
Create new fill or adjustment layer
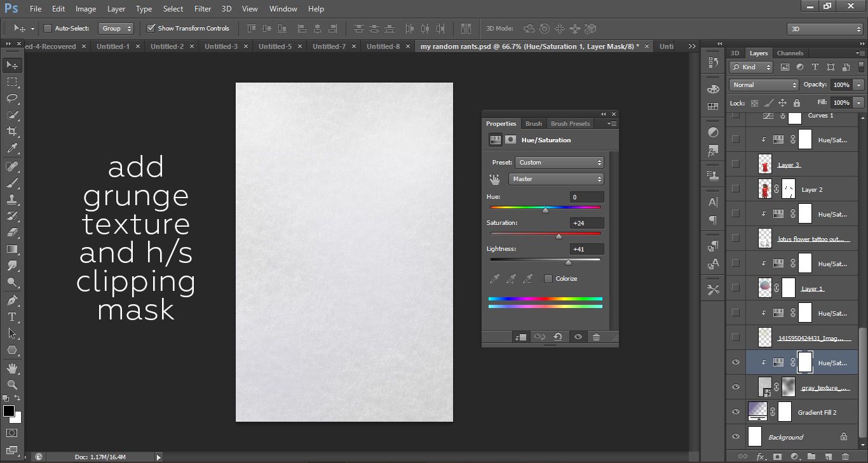(794, 456)
